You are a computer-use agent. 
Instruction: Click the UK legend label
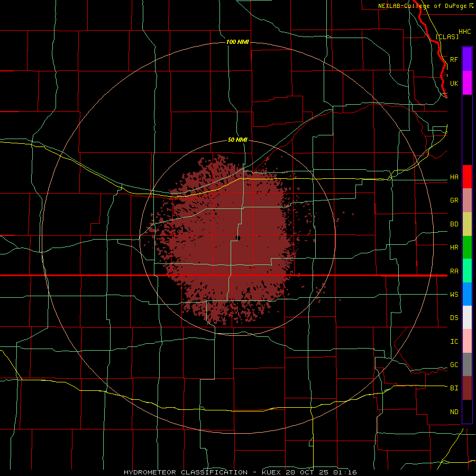pos(454,83)
